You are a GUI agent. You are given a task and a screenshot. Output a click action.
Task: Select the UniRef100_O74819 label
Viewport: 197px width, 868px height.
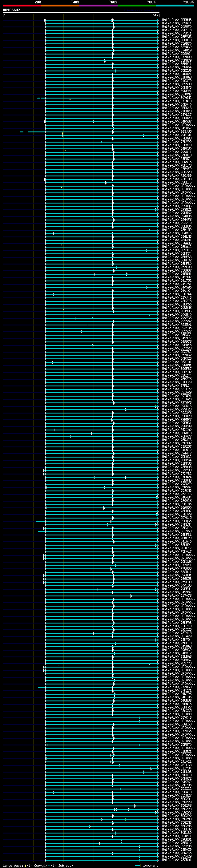tap(177, 50)
